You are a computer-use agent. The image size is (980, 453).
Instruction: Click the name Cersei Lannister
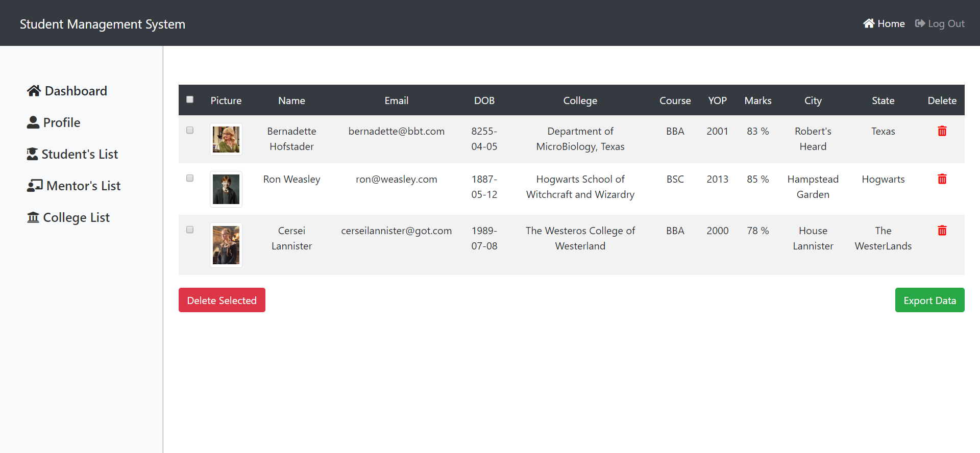pos(291,238)
